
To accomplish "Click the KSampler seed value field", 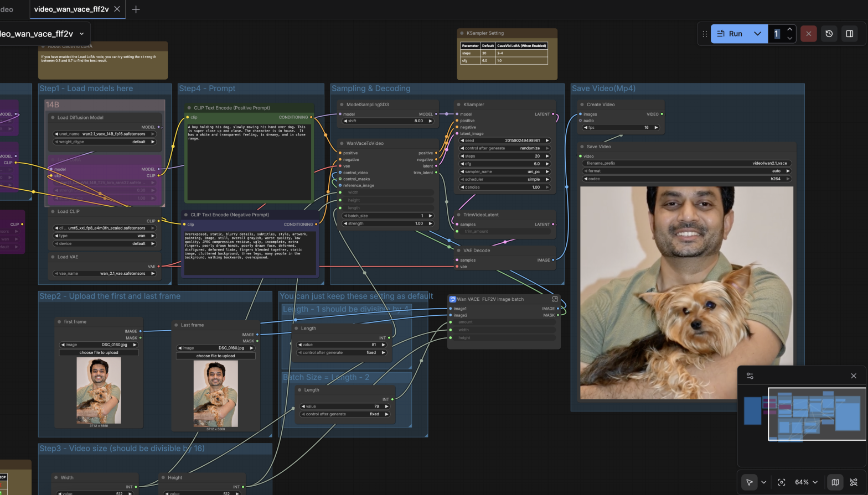I will point(505,140).
